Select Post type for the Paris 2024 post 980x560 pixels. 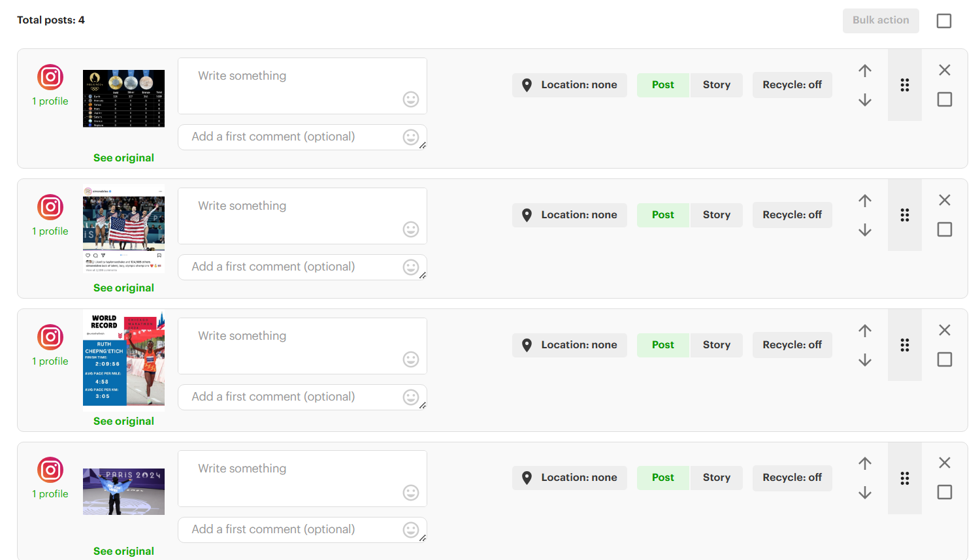663,478
